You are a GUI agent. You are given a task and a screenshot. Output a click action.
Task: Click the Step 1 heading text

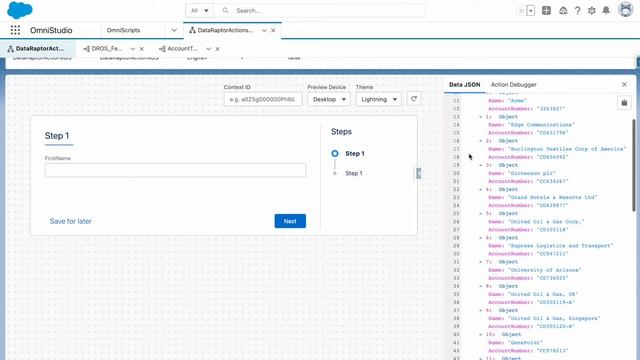click(57, 136)
